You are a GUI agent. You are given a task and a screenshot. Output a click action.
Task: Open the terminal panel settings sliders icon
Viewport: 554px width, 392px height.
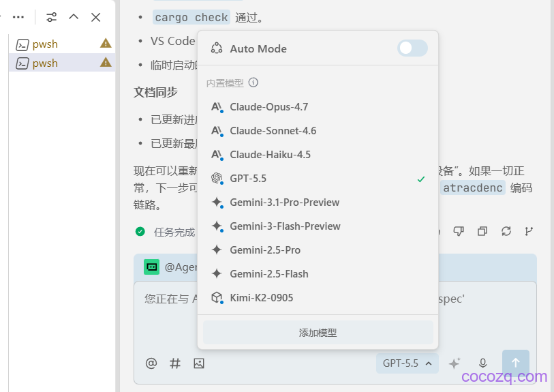(x=52, y=17)
